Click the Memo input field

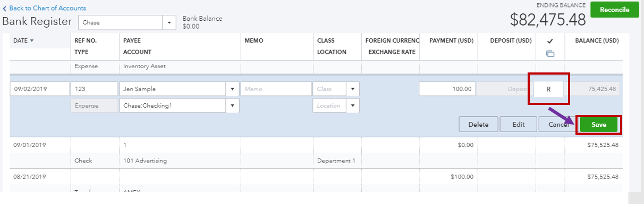[276, 89]
